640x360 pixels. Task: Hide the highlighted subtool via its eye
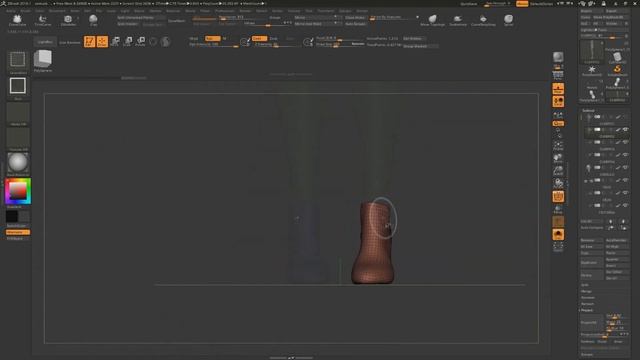point(625,129)
